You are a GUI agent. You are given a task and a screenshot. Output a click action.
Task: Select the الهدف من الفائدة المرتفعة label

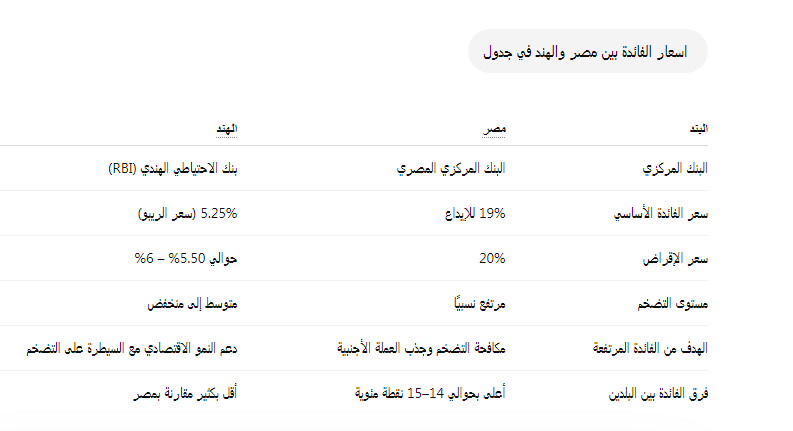pyautogui.click(x=650, y=348)
